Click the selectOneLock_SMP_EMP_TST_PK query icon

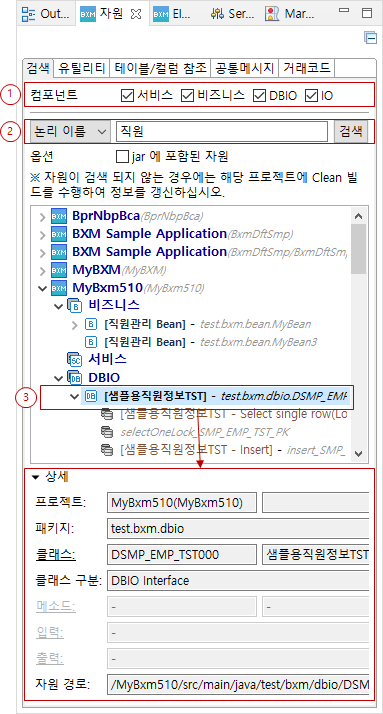107,432
